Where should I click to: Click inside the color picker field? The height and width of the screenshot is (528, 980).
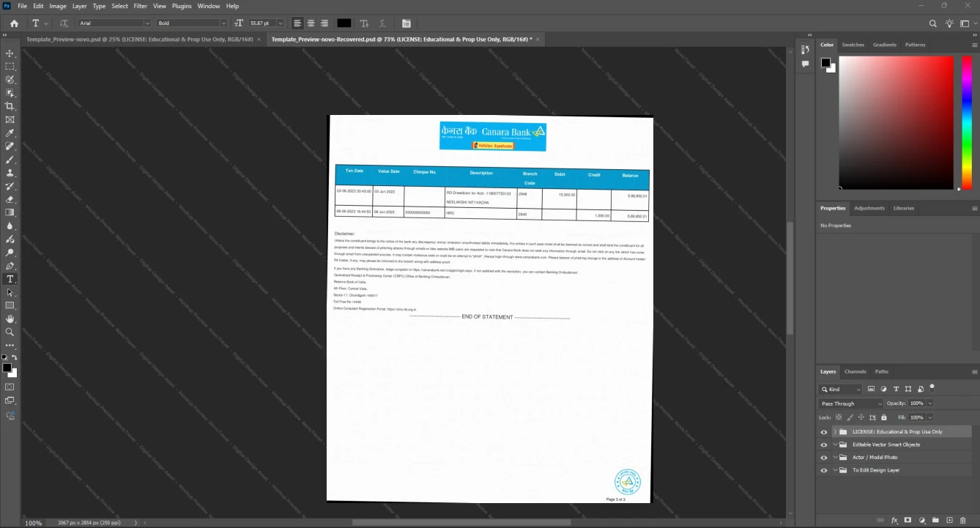pos(897,122)
